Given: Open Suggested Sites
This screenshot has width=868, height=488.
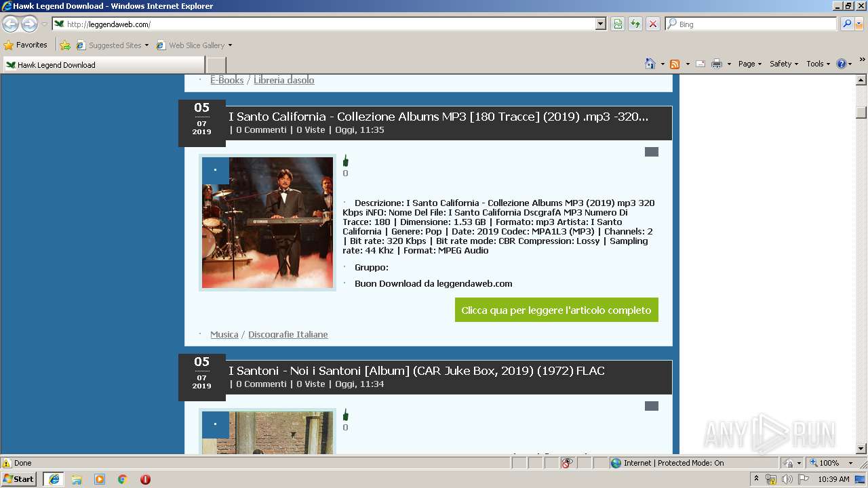Looking at the screenshot, I should pos(112,45).
